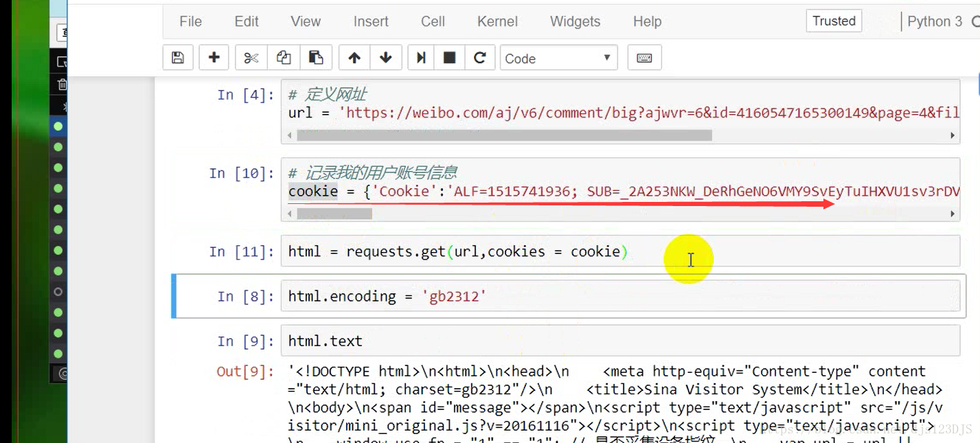Open the Edit menu

[247, 21]
